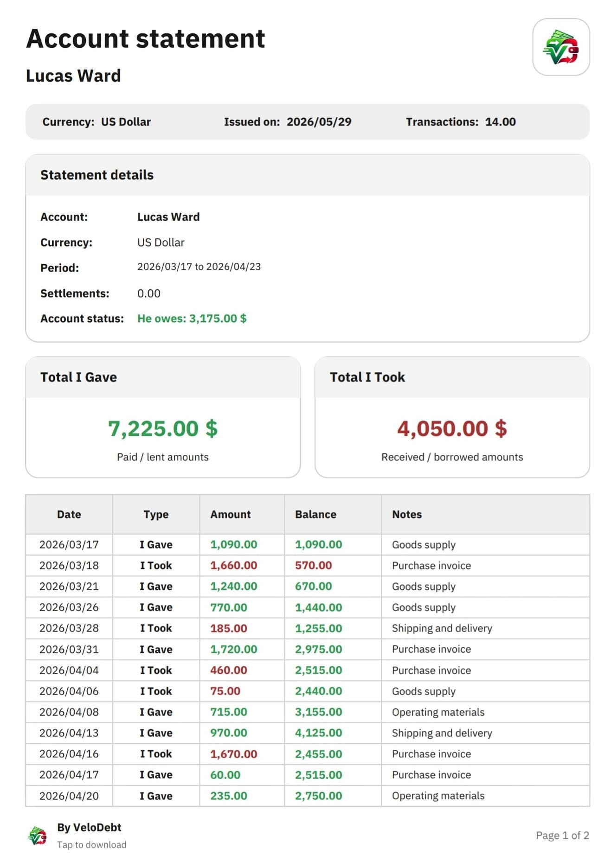Click the amount '1,240.00' on 2026/03/21
Screen dimensions: 611x868
[234, 586]
